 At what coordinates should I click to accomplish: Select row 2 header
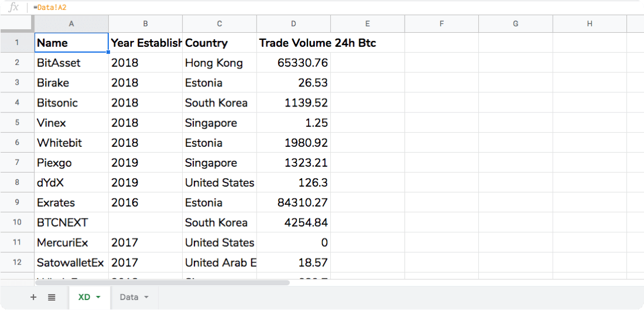point(17,63)
